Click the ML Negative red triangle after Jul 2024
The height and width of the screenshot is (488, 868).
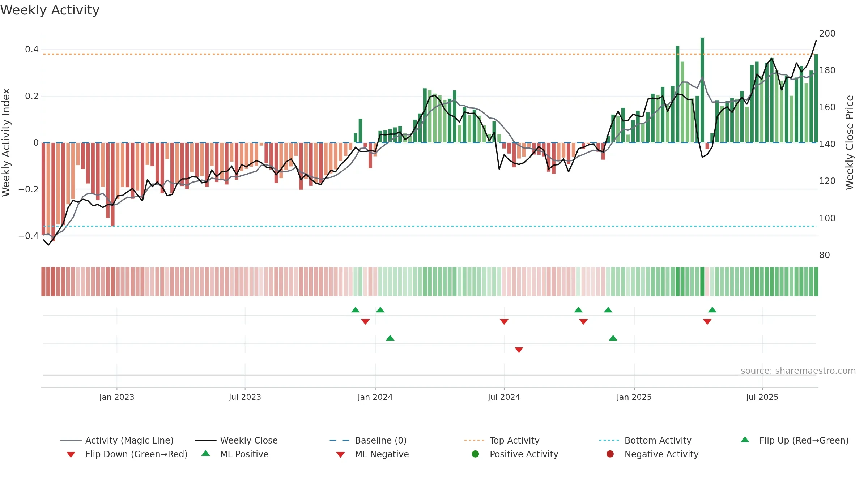click(519, 350)
